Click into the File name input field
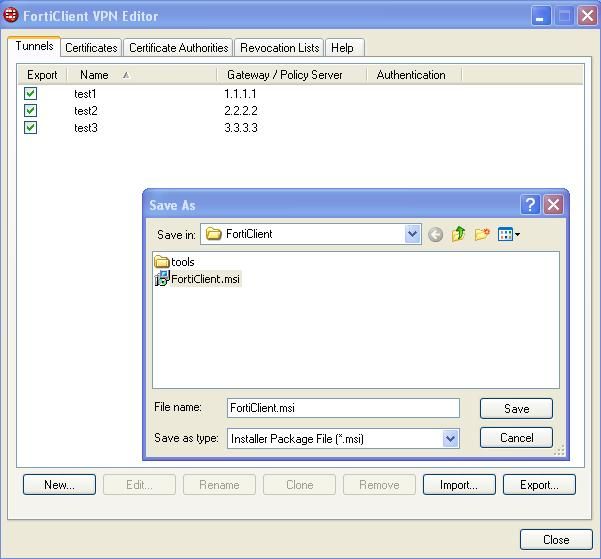Viewport: 601px width, 559px height. [x=343, y=408]
